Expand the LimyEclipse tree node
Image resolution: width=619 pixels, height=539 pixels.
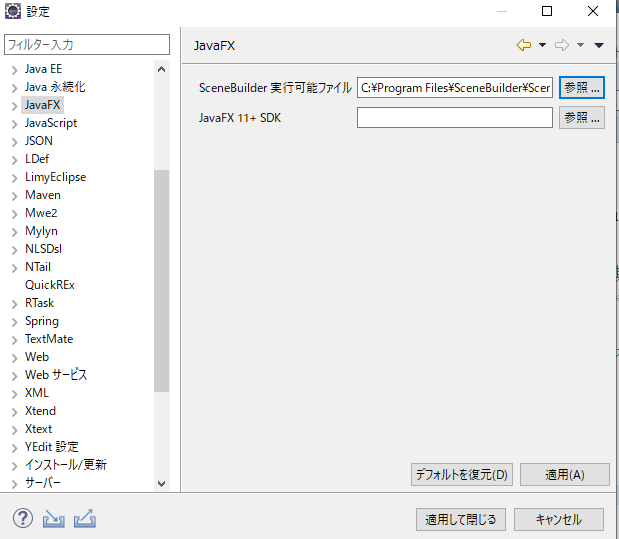pos(15,178)
